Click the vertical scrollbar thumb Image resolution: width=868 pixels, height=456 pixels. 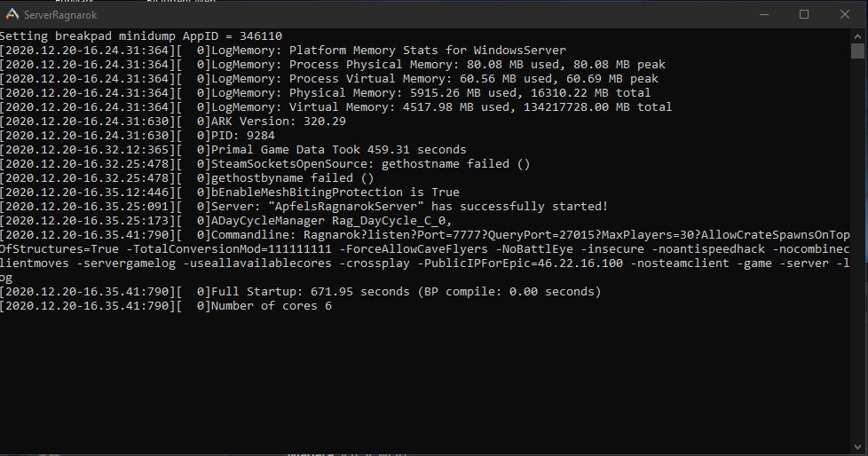tap(857, 51)
